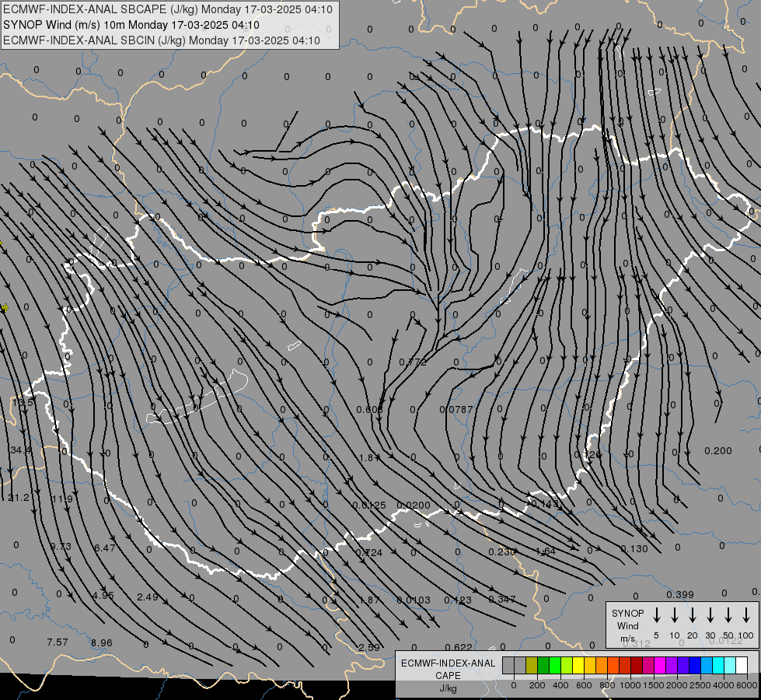
Task: Click the 5 m/s wind arrow in legend
Action: (x=656, y=615)
